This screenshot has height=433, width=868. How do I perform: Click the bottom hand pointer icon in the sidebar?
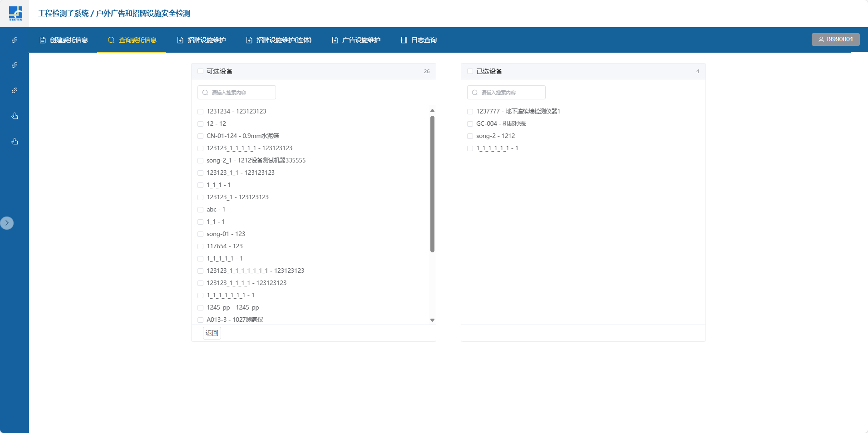point(15,141)
